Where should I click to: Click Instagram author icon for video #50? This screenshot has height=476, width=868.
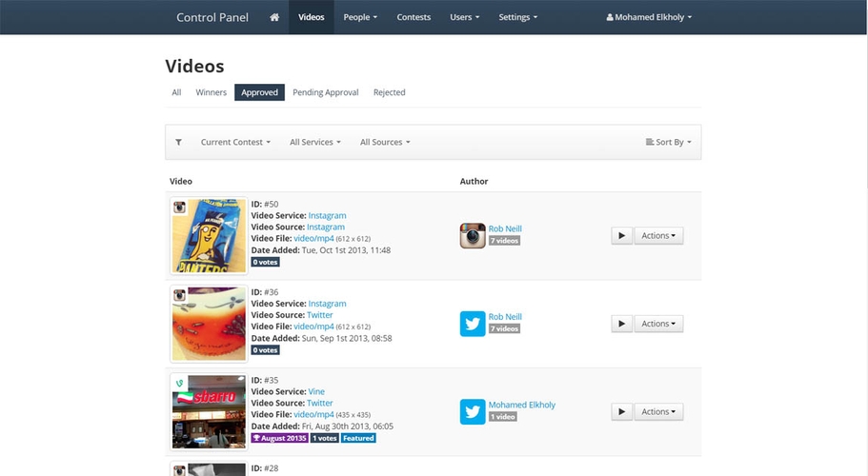pos(473,235)
